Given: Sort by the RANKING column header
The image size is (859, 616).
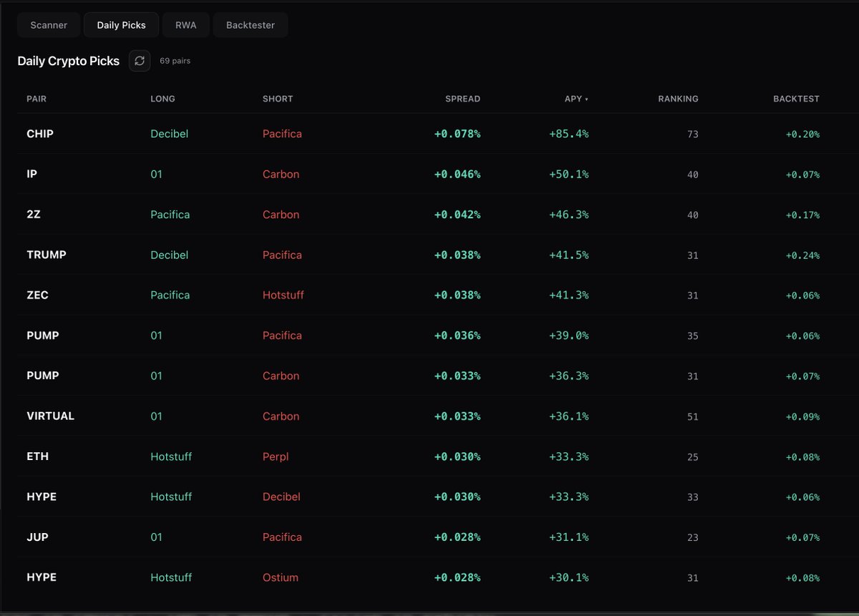Looking at the screenshot, I should (678, 99).
